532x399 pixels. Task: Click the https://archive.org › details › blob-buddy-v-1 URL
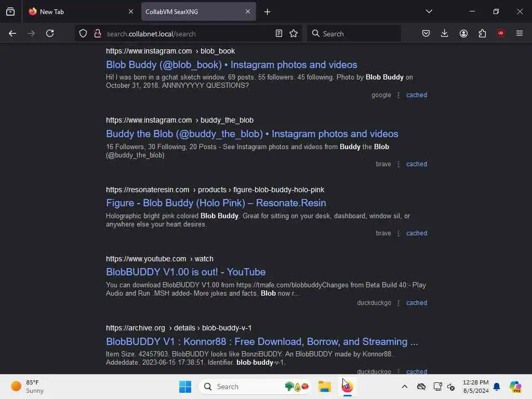[x=179, y=328]
